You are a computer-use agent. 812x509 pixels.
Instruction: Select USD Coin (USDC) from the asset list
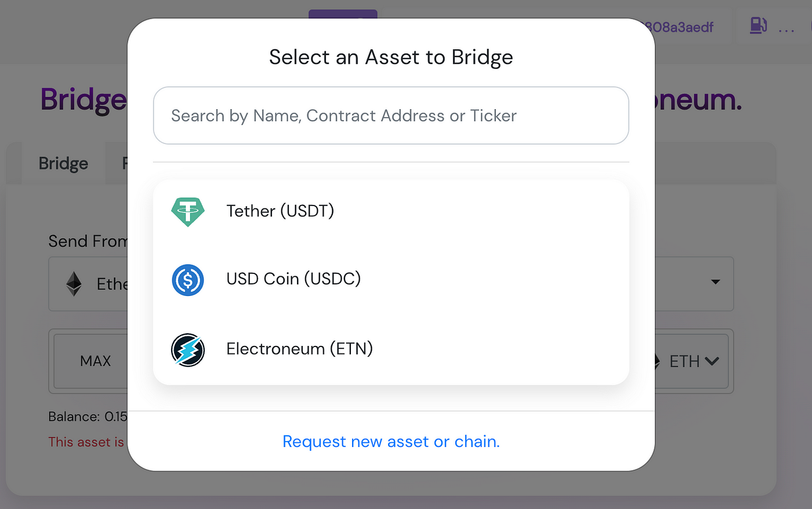(x=293, y=279)
